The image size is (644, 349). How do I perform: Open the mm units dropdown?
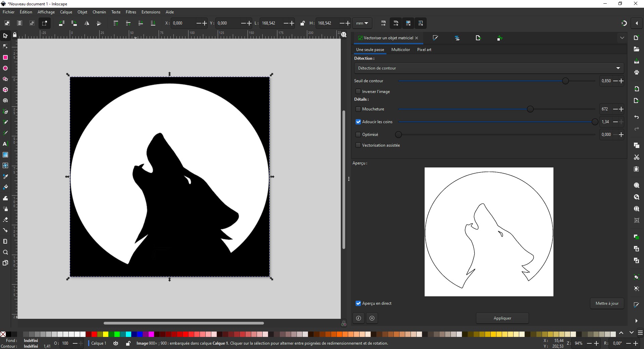click(x=362, y=23)
